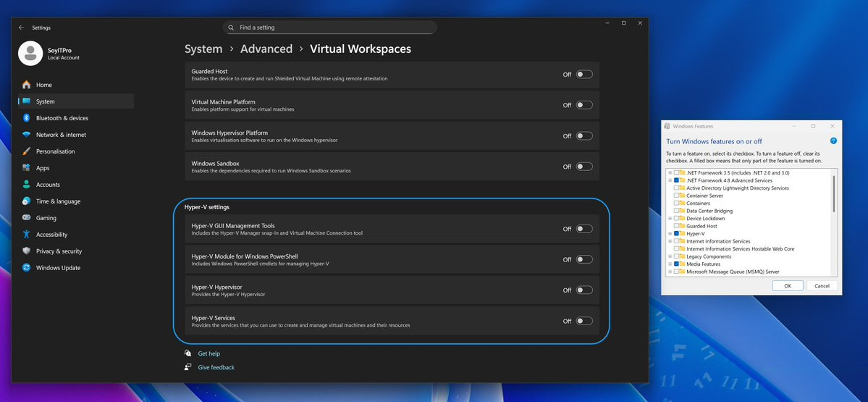Click the Legacy Components folder icon
Viewport: 868px width, 402px height.
tap(683, 256)
